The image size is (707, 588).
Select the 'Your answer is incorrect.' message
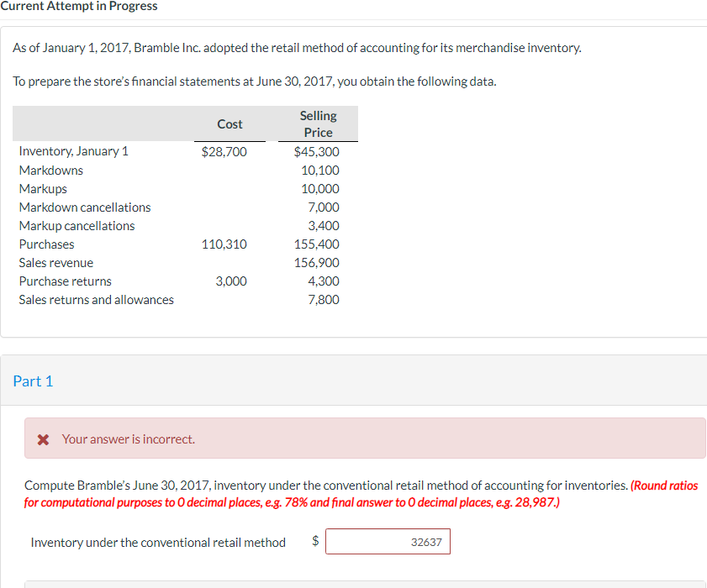[129, 439]
